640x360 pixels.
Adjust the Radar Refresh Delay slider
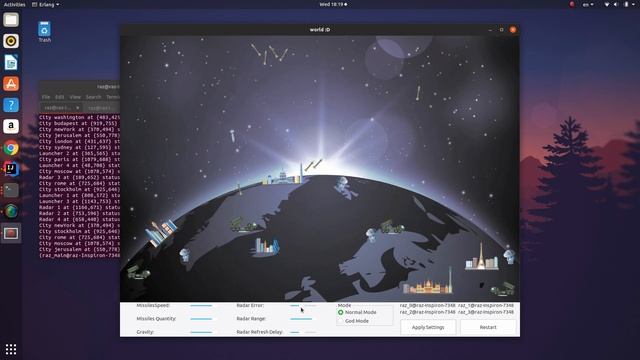pyautogui.click(x=302, y=332)
